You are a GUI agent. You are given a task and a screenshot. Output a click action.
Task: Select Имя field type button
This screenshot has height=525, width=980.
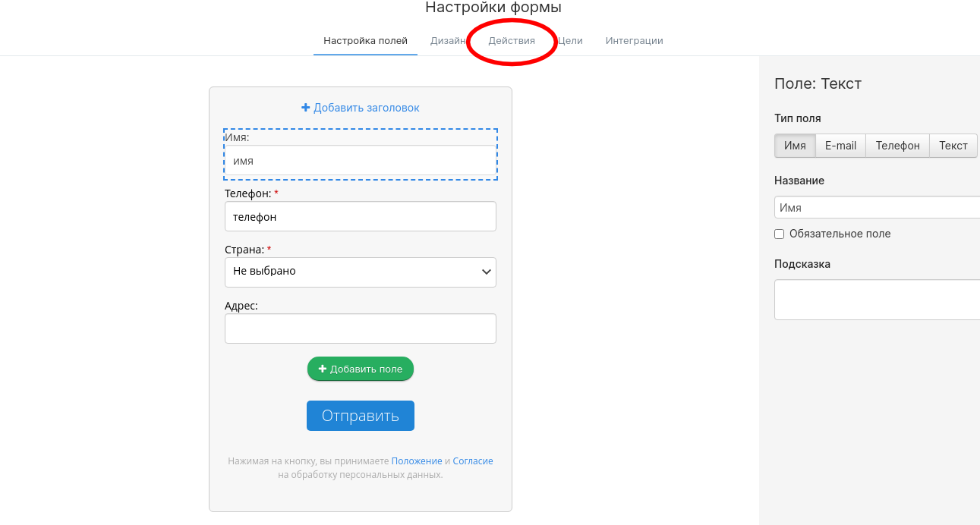(x=795, y=146)
